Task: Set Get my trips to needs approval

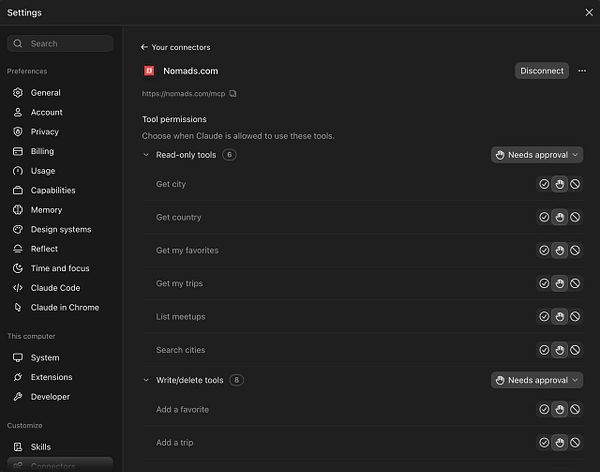Action: click(559, 283)
